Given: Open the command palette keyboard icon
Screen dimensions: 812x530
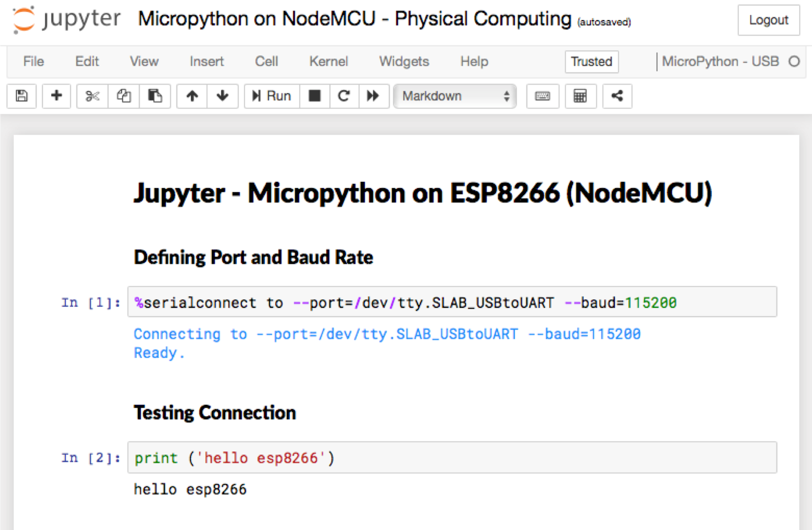Looking at the screenshot, I should click(x=542, y=96).
